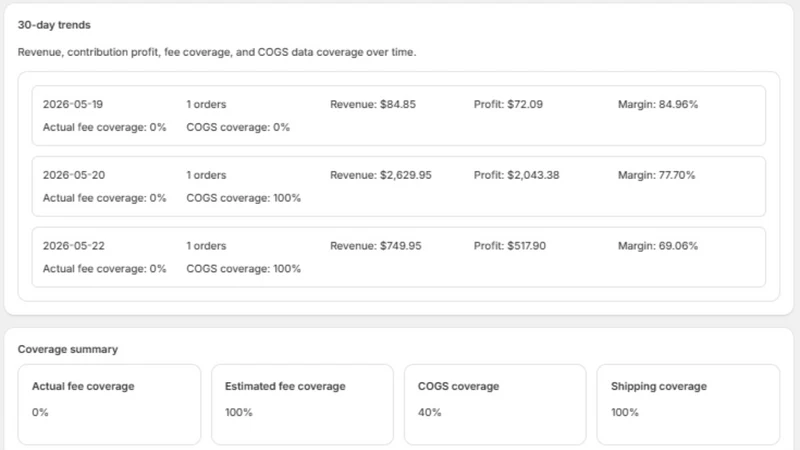The width and height of the screenshot is (800, 450).
Task: Click COGS coverage: 100% under 2026-05-20
Action: [243, 198]
